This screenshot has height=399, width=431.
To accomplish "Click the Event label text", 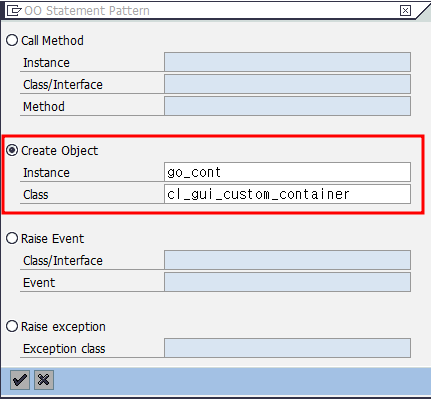I will [x=39, y=283].
